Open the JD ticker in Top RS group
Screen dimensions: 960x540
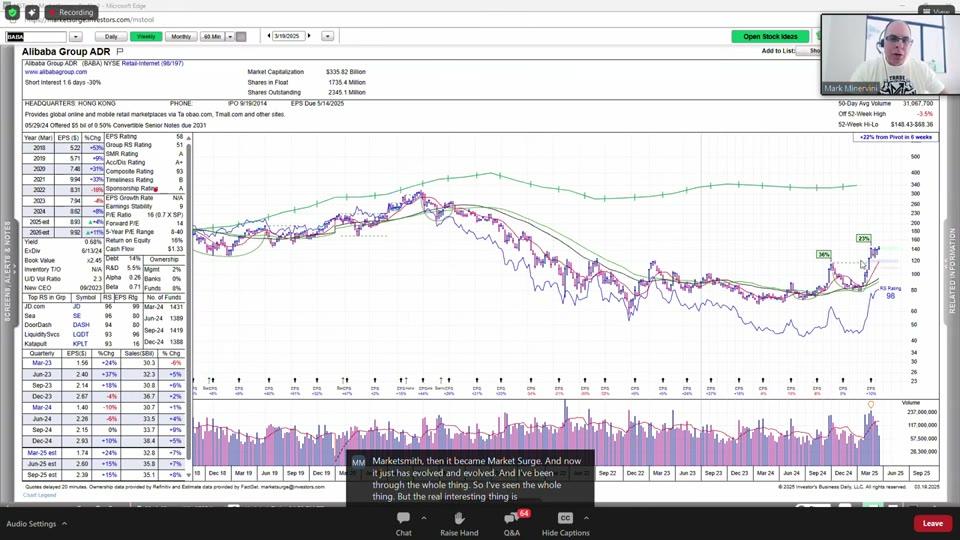(x=77, y=306)
